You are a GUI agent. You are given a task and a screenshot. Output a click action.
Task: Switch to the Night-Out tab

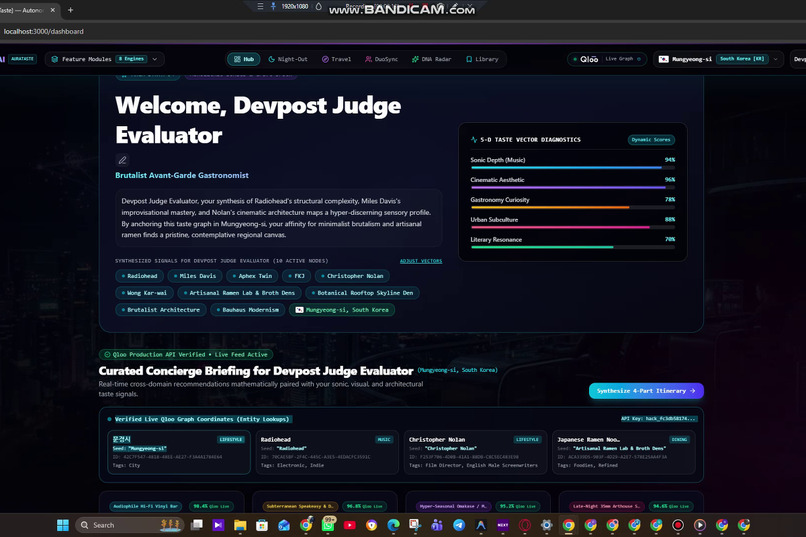click(x=288, y=59)
